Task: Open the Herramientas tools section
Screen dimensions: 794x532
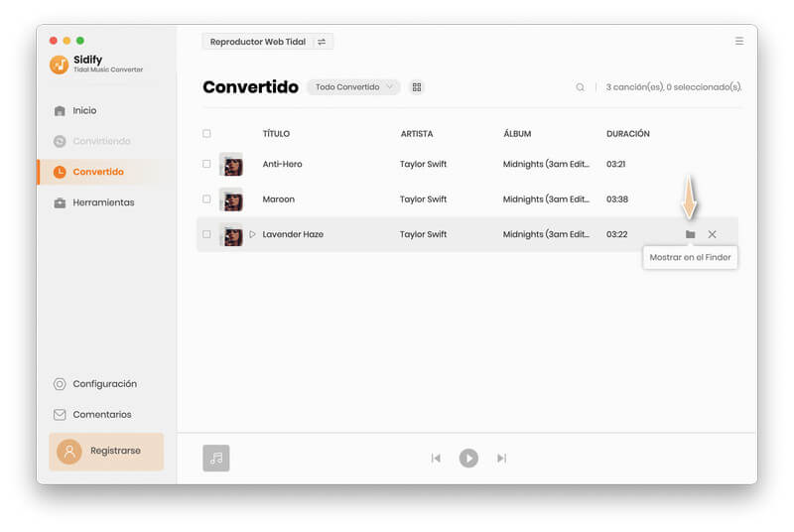Action: point(103,202)
